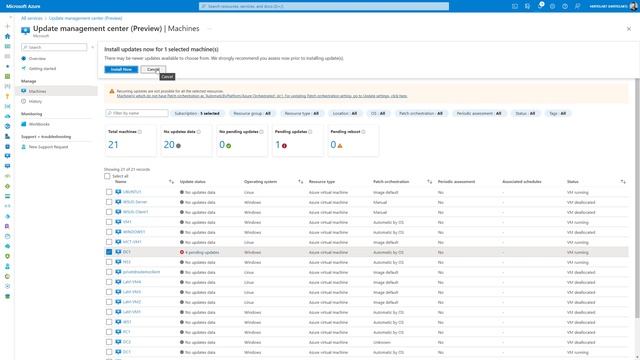Open the Location filter pill

345,113
